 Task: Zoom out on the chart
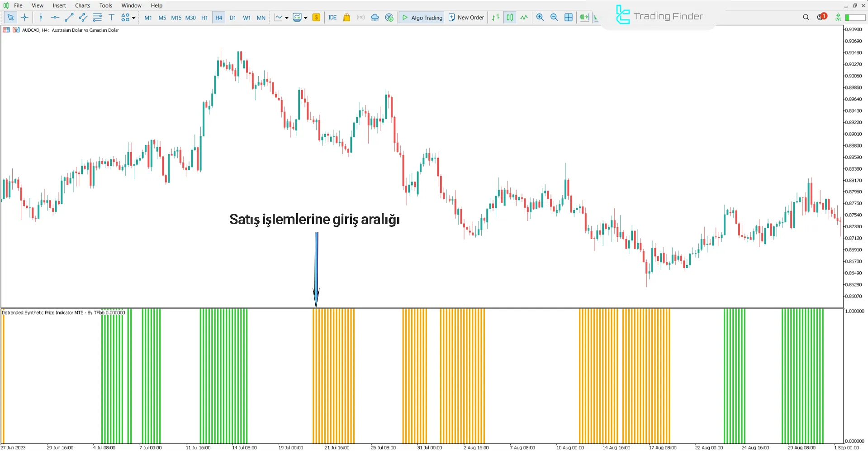554,17
